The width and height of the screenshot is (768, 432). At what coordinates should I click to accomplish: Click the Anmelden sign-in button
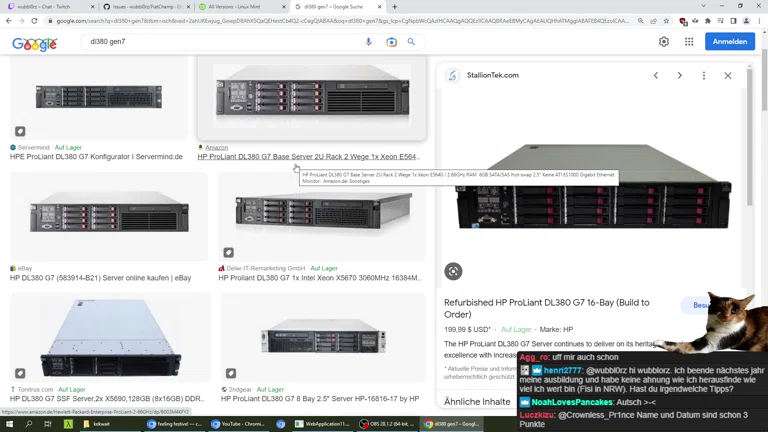click(x=730, y=42)
